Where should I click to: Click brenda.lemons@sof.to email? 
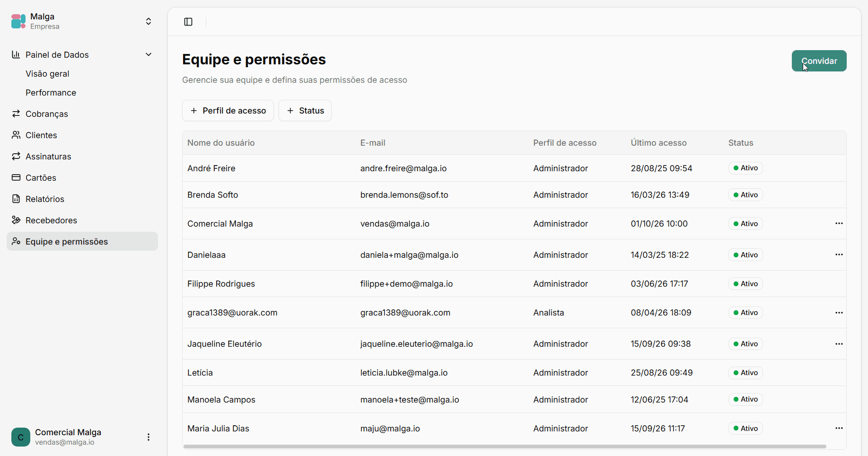coord(404,195)
